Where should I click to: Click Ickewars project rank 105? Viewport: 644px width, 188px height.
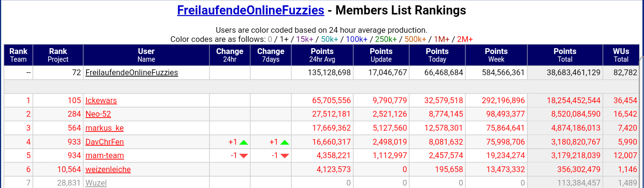[x=75, y=101]
